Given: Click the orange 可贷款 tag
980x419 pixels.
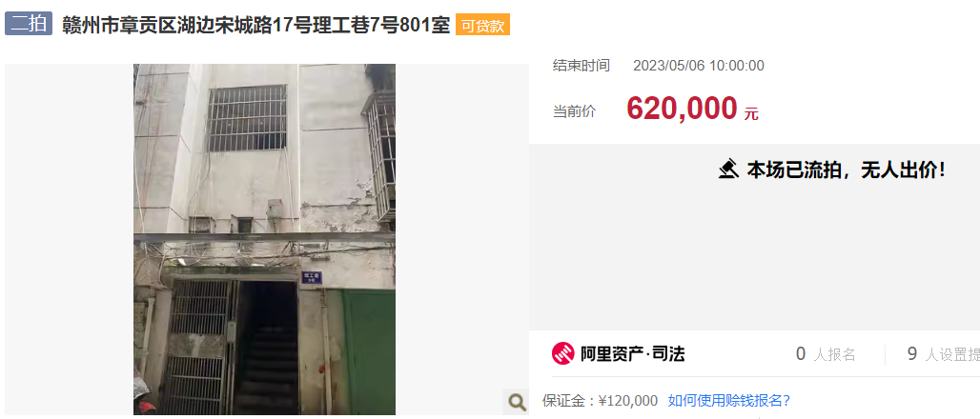Looking at the screenshot, I should pyautogui.click(x=482, y=25).
